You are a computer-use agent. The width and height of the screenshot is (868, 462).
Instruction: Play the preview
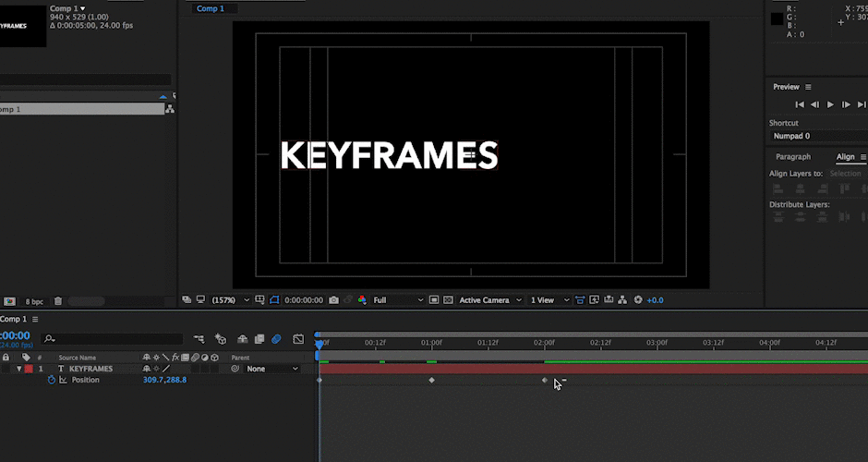(830, 104)
